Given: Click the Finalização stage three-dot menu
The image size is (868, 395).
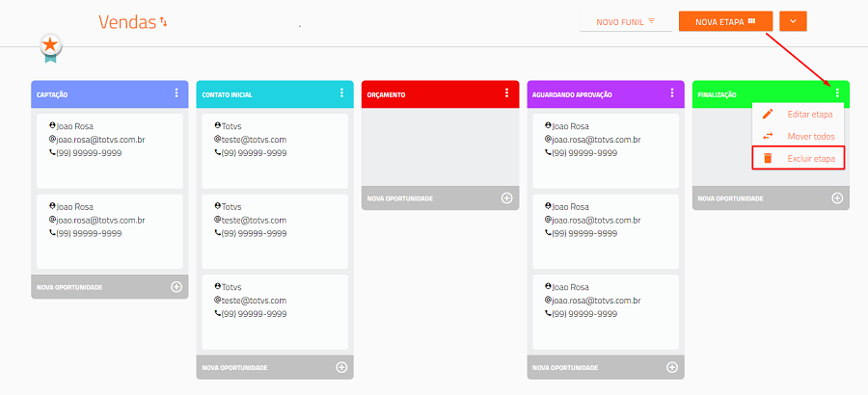Looking at the screenshot, I should pos(837,92).
